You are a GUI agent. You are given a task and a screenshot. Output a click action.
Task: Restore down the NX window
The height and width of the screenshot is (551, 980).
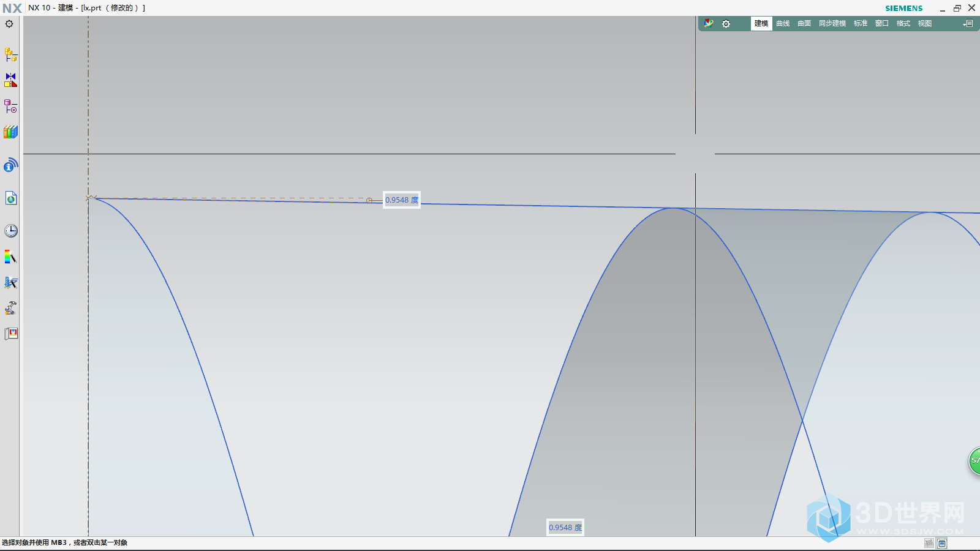click(957, 8)
